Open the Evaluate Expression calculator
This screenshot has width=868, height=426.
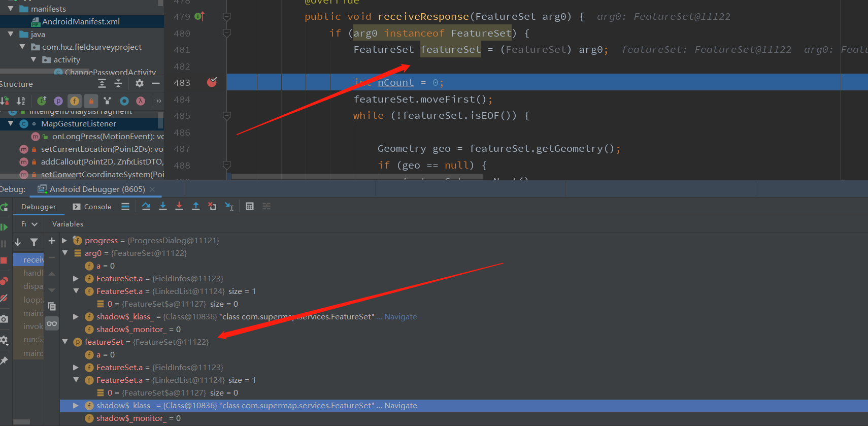point(250,206)
